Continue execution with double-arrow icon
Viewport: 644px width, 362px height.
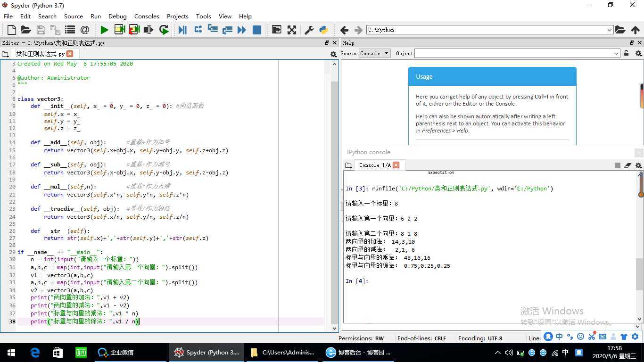242,30
